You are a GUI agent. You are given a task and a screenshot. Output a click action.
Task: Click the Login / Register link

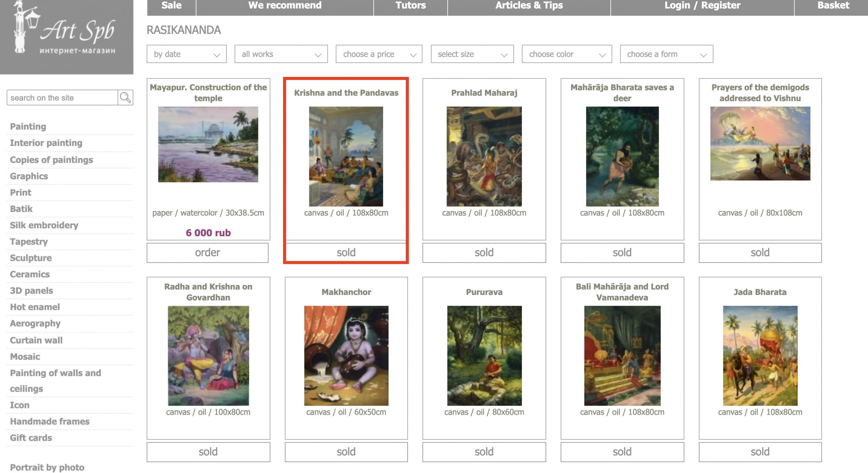702,6
